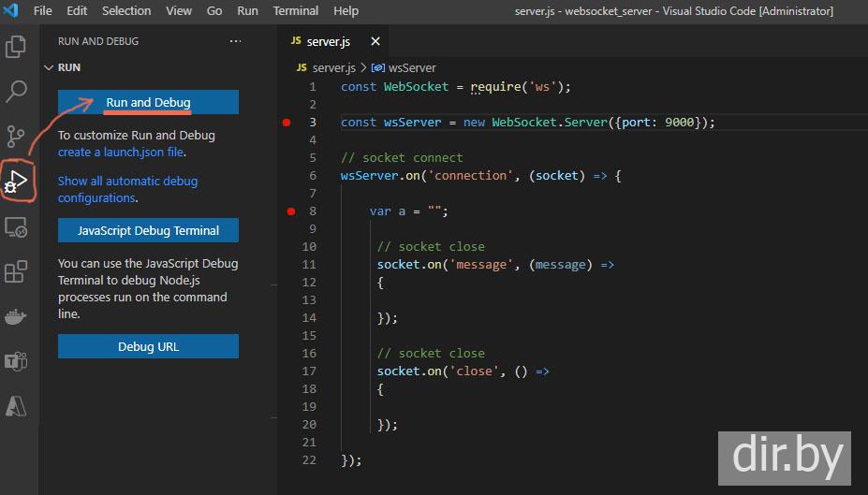Click the create a launch.json file link
Screen dimensions: 868x495
[121, 152]
